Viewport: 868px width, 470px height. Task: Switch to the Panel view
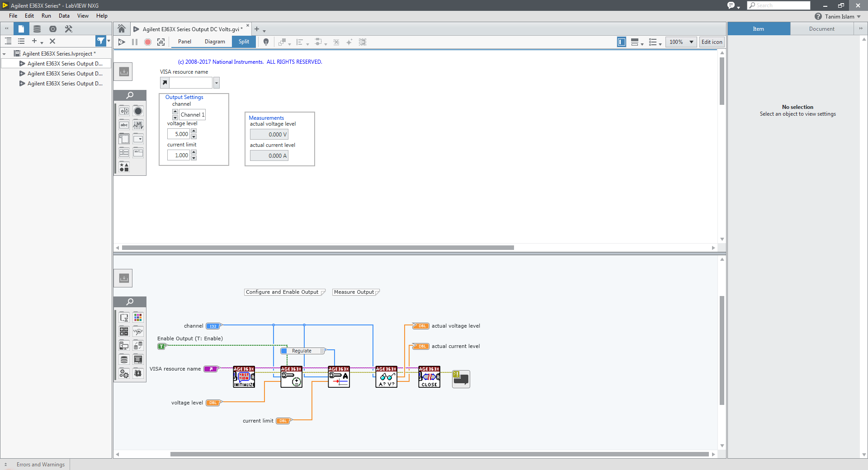pos(184,42)
